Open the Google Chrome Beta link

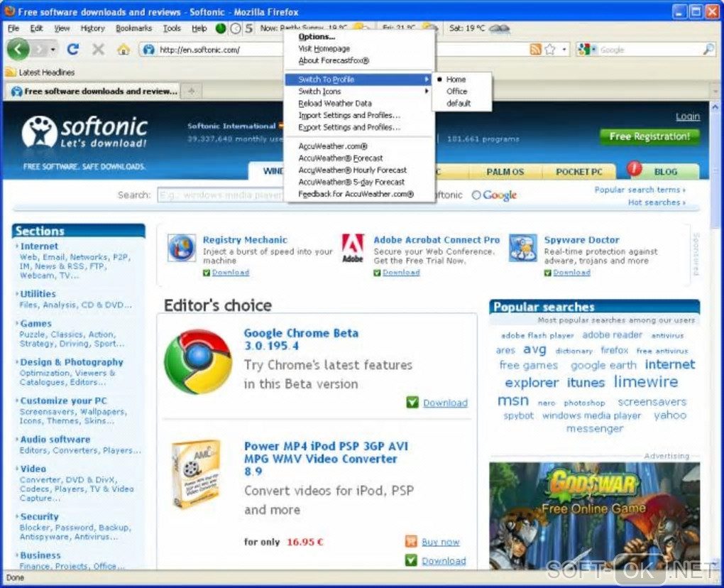point(301,339)
